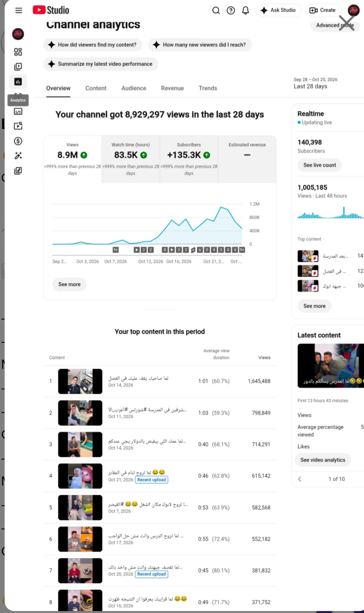Switch to the Overview tab
The width and height of the screenshot is (364, 613).
[58, 88]
